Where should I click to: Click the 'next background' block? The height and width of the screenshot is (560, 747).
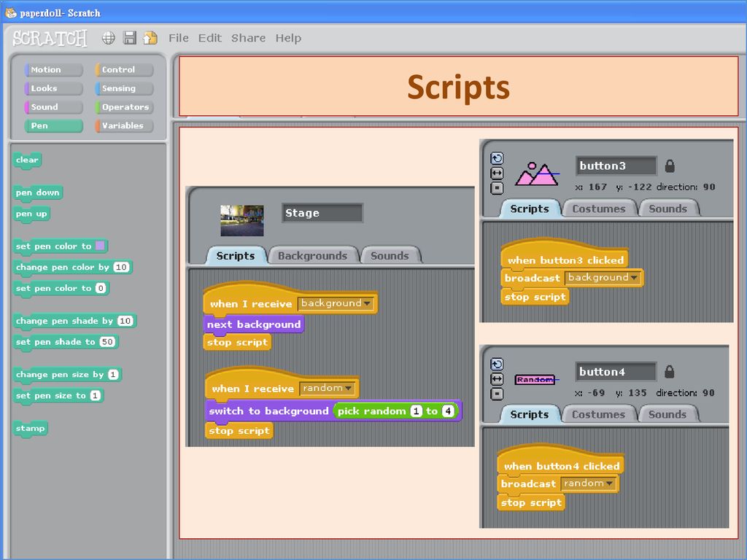pyautogui.click(x=254, y=324)
